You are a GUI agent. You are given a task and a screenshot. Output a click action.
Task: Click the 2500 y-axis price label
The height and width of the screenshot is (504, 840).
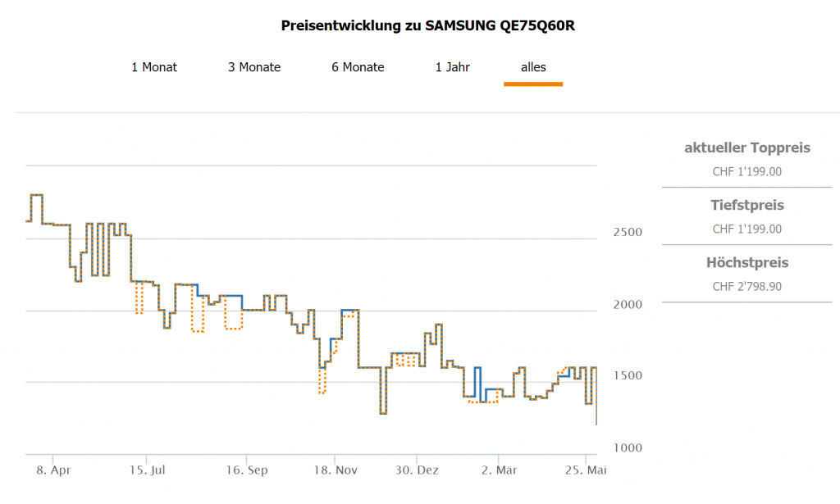tap(628, 232)
